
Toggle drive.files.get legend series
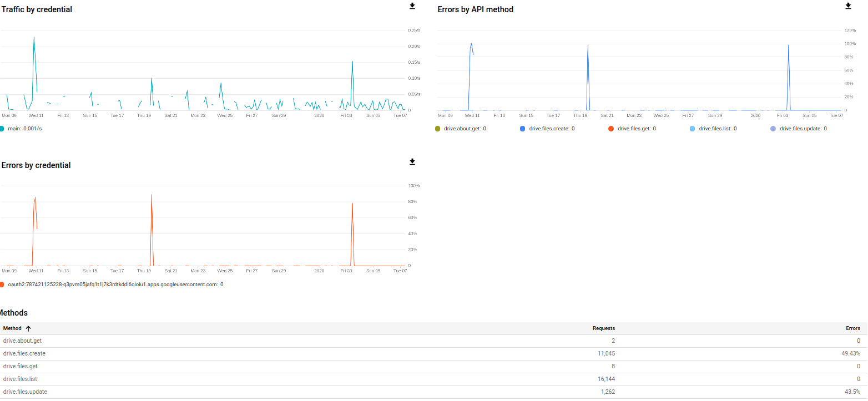point(611,129)
